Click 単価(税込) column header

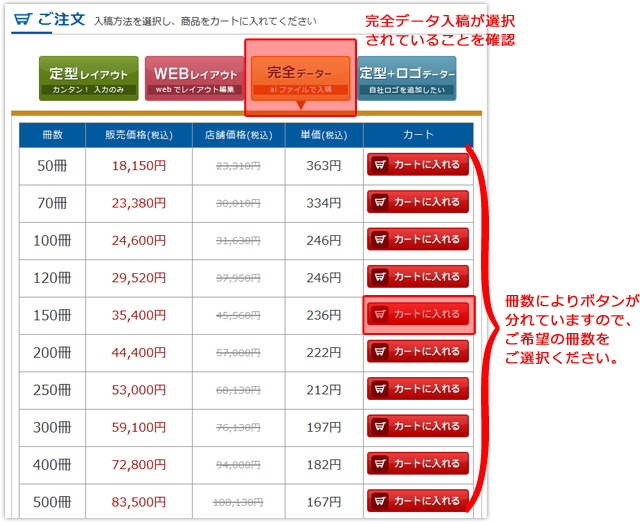click(324, 135)
